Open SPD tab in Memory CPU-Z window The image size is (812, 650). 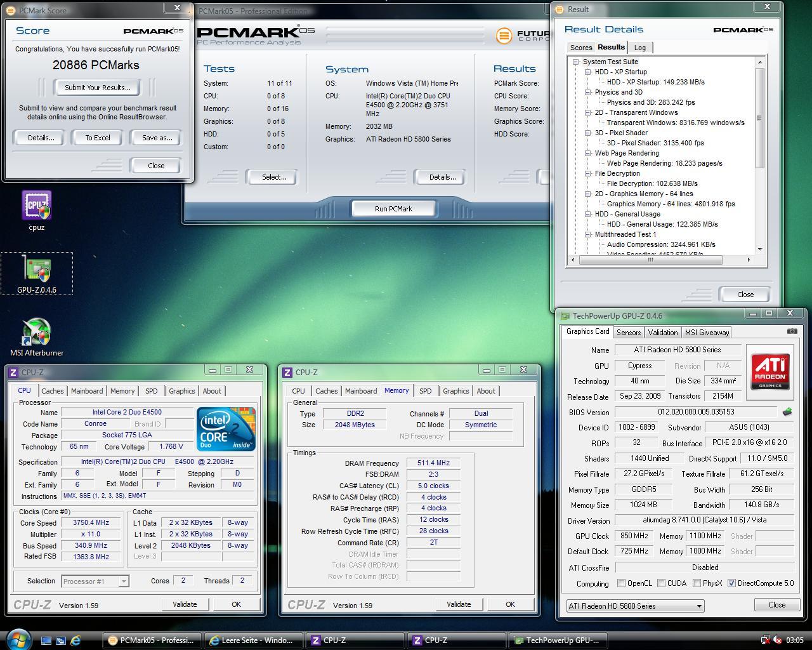426,391
